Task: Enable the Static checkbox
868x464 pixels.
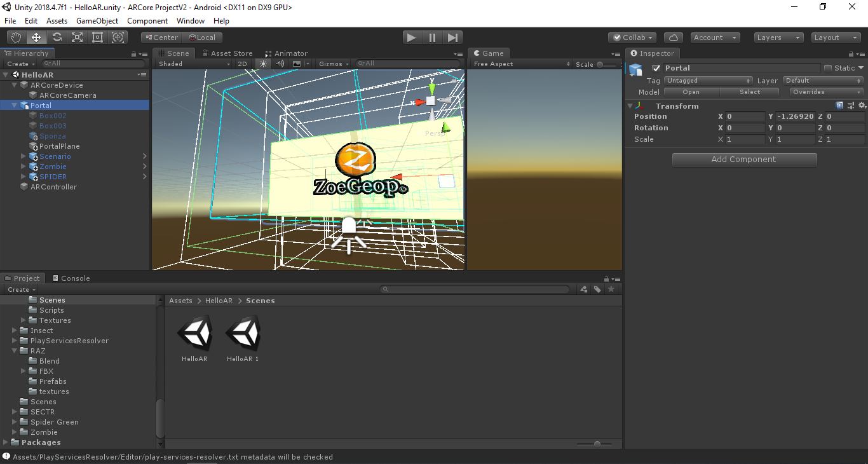Action: 828,68
